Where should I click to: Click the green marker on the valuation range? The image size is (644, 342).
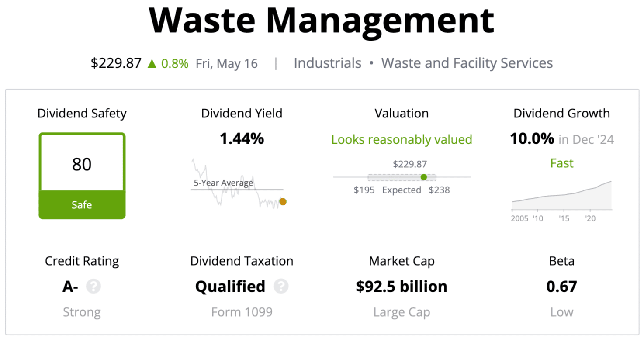coord(423,177)
